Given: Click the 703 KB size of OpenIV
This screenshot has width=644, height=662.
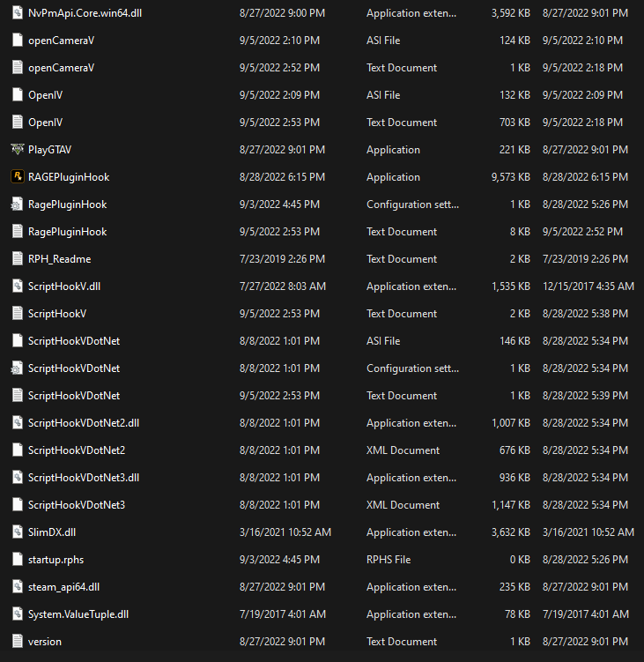Looking at the screenshot, I should tap(514, 123).
